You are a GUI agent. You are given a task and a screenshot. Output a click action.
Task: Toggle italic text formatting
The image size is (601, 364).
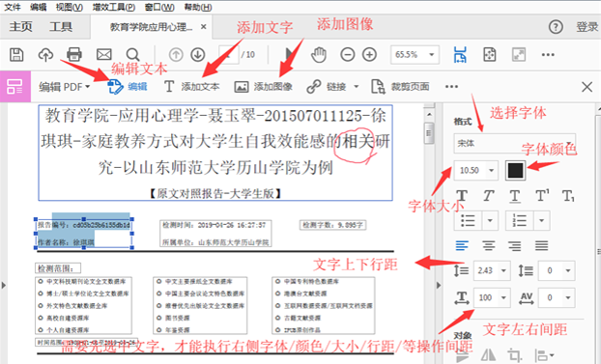click(x=488, y=196)
